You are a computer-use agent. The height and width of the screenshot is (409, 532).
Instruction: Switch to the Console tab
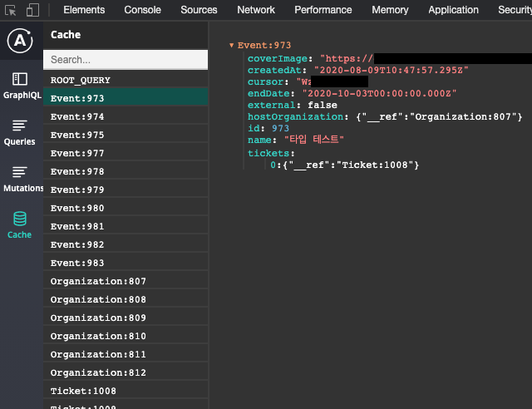(x=142, y=10)
